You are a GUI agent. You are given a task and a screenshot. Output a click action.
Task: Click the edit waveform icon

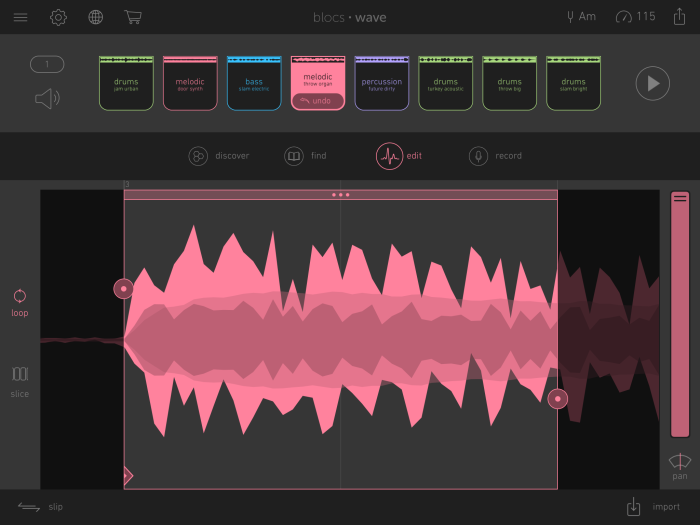[x=389, y=156]
